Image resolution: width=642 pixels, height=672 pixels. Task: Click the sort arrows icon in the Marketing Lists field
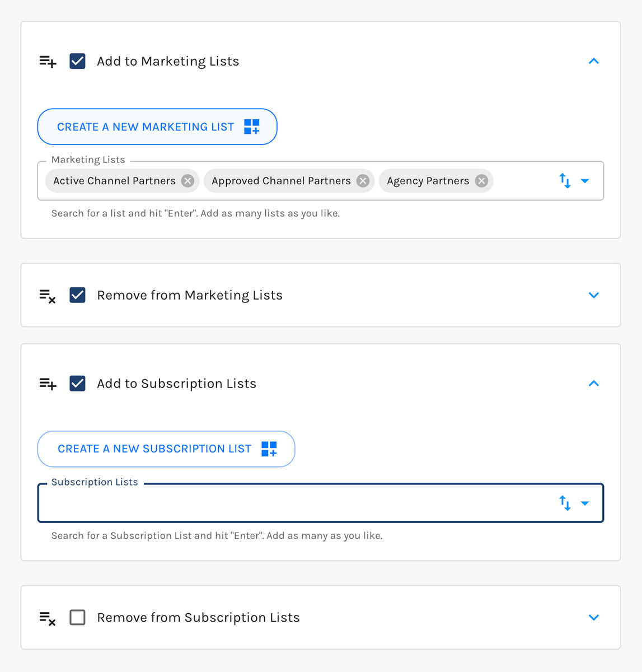tap(565, 180)
